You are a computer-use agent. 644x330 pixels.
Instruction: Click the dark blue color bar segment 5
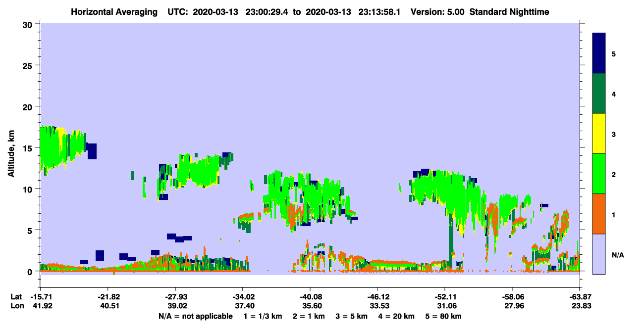(599, 53)
